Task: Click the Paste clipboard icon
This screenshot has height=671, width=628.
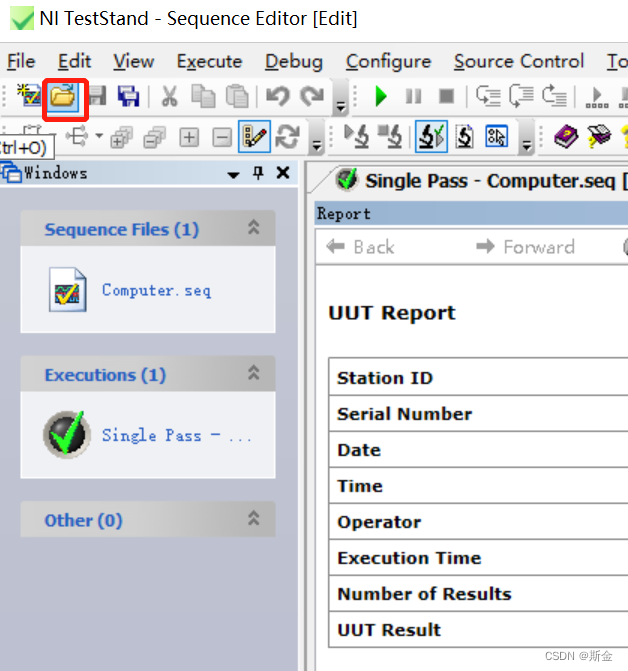Action: 237,96
